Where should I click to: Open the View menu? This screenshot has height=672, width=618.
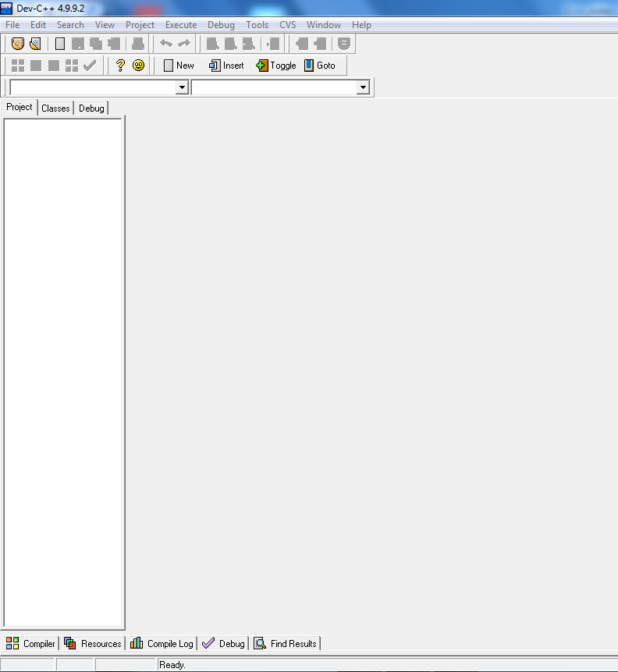105,25
